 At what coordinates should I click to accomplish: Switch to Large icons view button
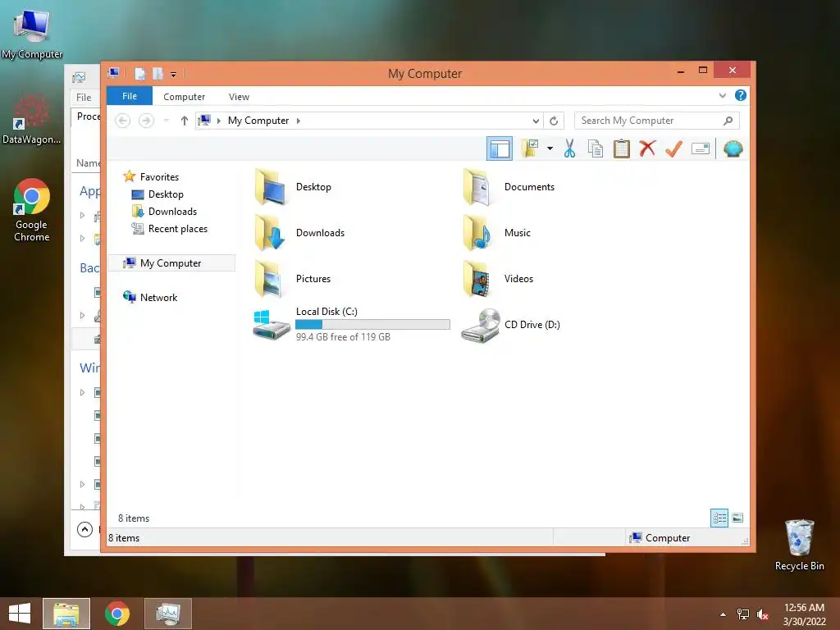pyautogui.click(x=737, y=518)
